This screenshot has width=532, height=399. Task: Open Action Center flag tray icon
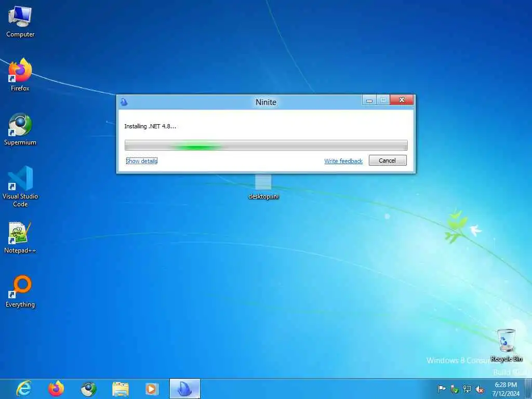(442, 389)
